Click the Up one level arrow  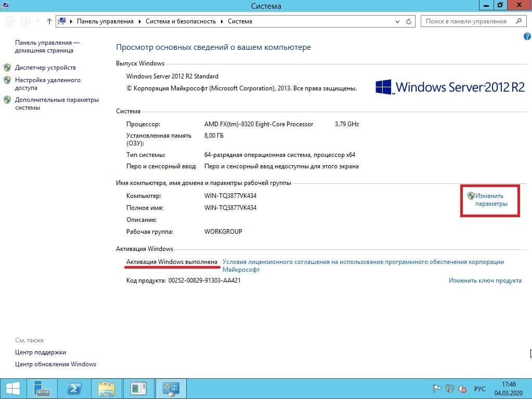49,21
